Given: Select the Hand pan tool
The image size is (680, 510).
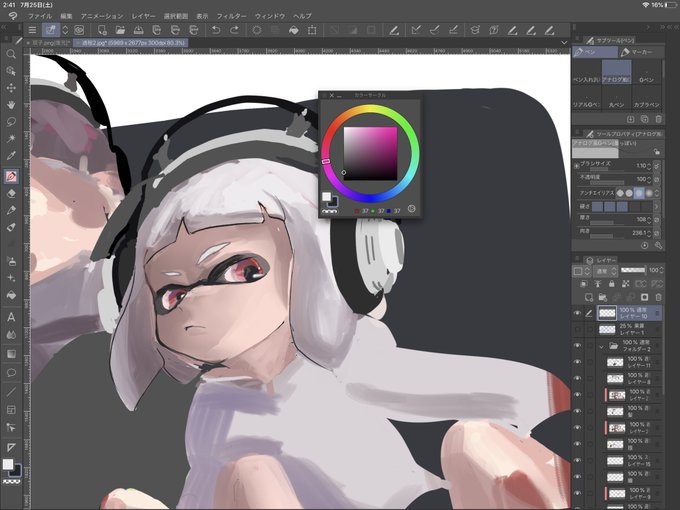Looking at the screenshot, I should tap(11, 105).
